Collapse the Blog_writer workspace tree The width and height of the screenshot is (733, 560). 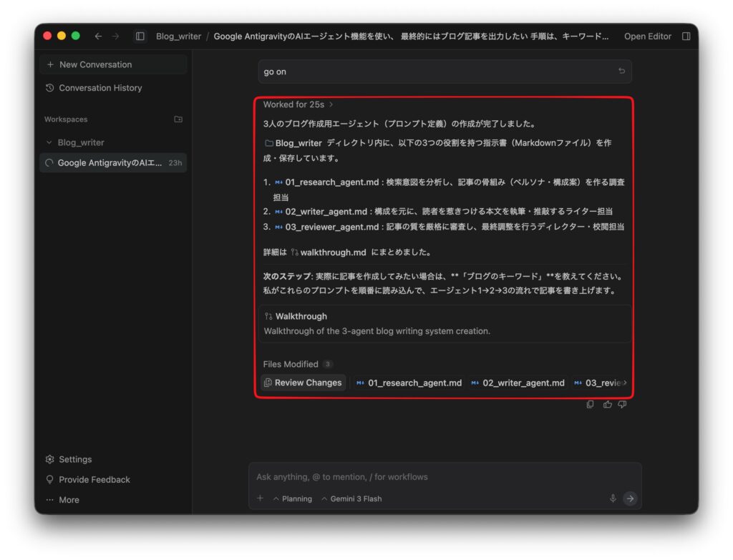[49, 142]
